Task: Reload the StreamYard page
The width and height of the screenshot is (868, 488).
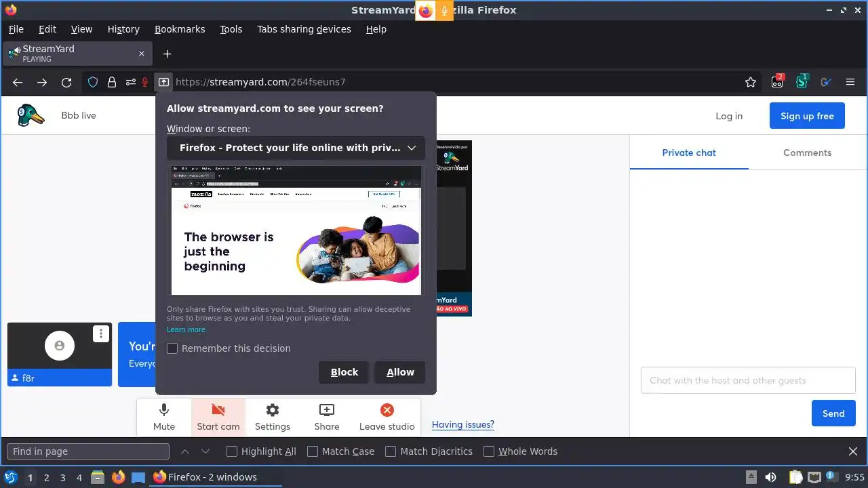Action: click(66, 82)
